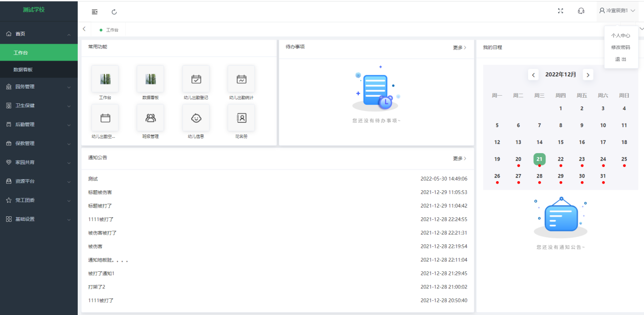The height and width of the screenshot is (315, 644).
Task: Collapse the sidebar with the menu fold icon
Action: [x=95, y=12]
